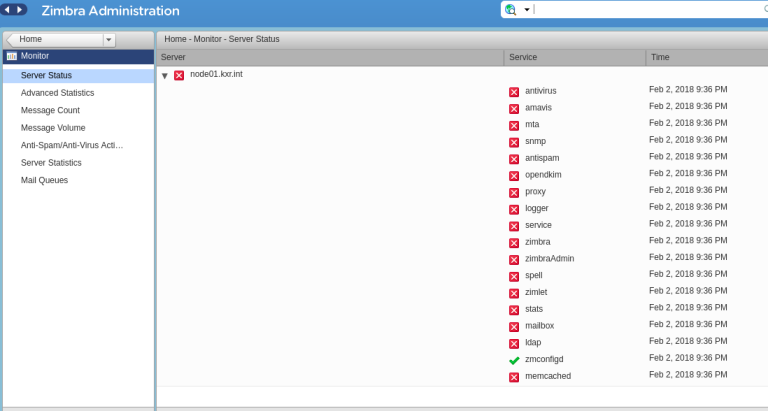
Task: Select the antispam service name
Action: [542, 158]
